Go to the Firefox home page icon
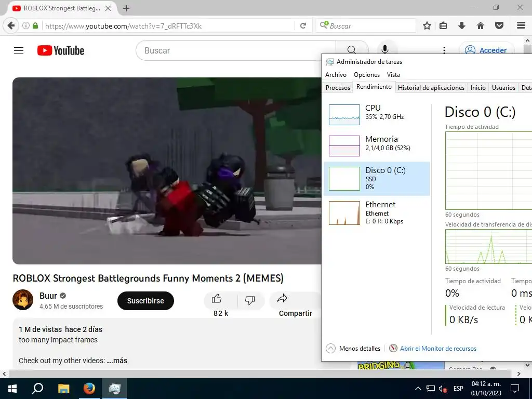This screenshot has height=399, width=532. coord(481,26)
